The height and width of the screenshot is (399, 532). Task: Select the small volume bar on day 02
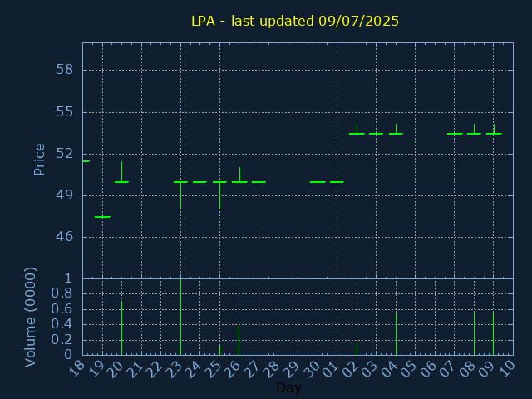pyautogui.click(x=357, y=349)
